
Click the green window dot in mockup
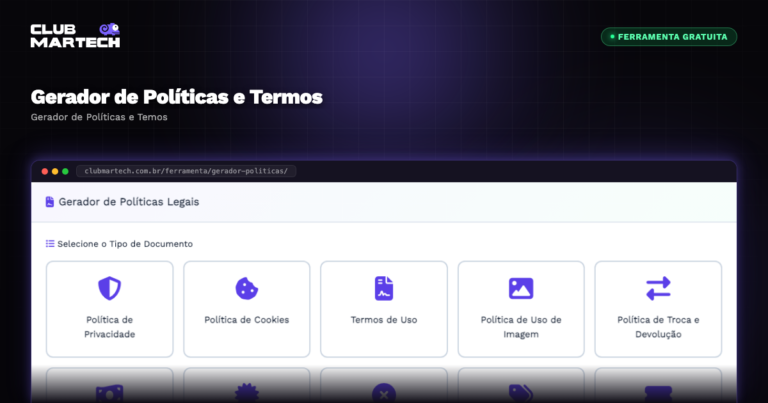point(65,171)
